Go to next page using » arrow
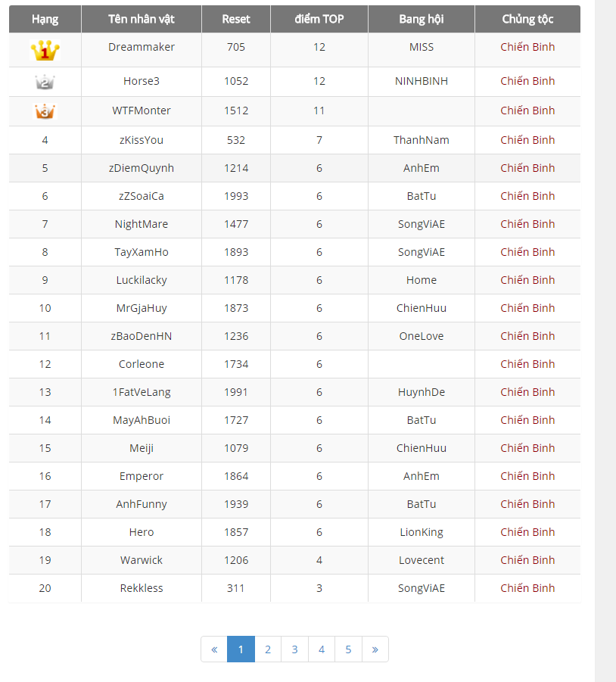 [375, 649]
